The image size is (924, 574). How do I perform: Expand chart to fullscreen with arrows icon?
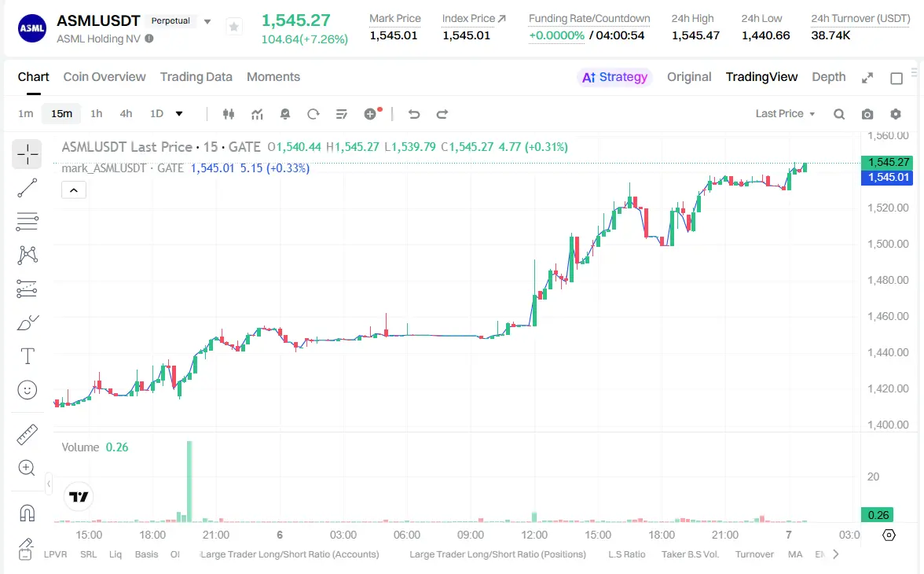[x=867, y=78]
